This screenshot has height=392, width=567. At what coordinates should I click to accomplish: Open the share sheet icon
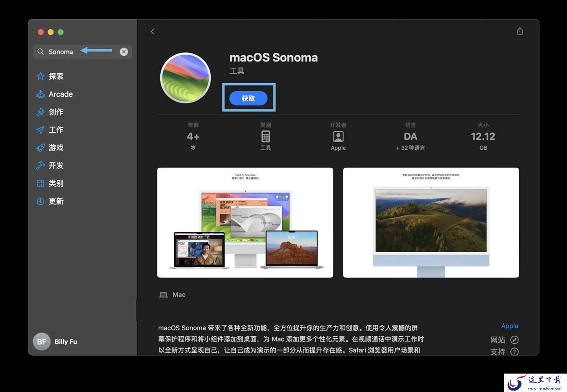pos(520,31)
